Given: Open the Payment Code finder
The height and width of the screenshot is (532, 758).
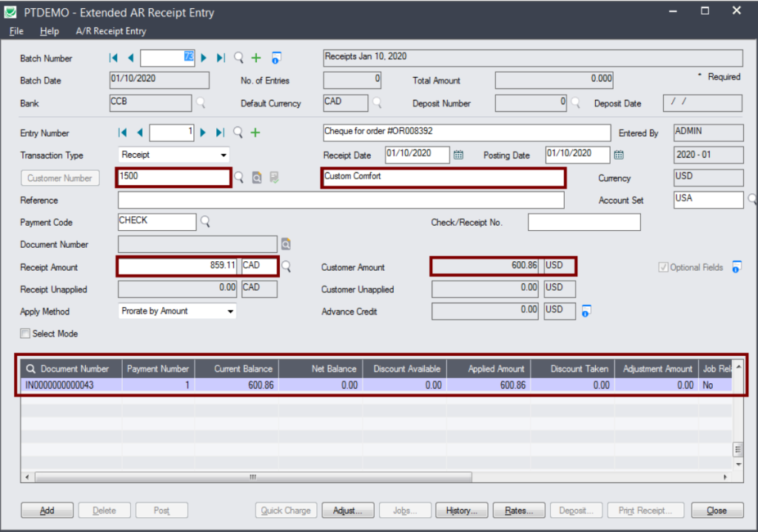Looking at the screenshot, I should click(x=206, y=221).
